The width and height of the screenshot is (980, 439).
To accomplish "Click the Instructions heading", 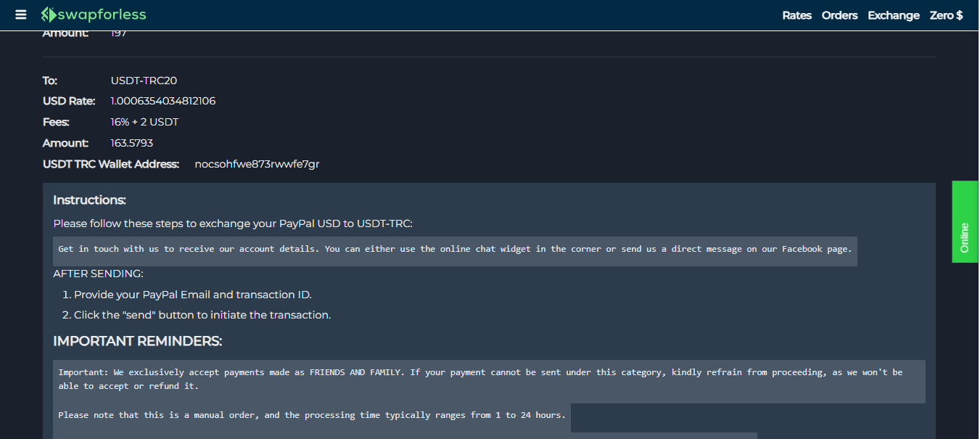I will click(89, 200).
